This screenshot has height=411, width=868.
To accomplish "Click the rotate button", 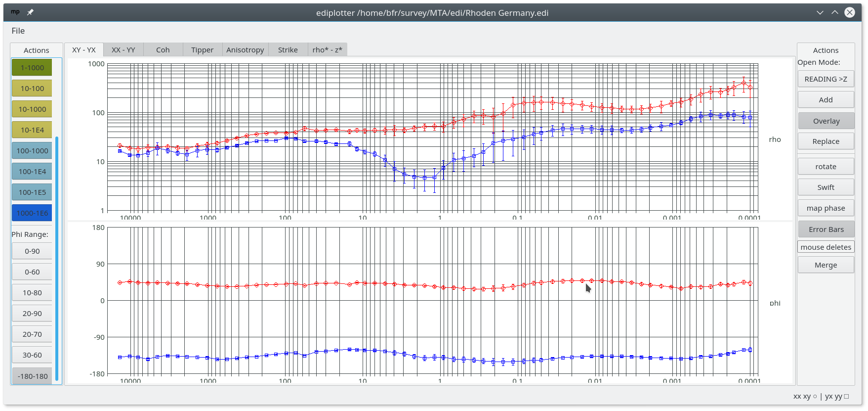I will pyautogui.click(x=826, y=167).
